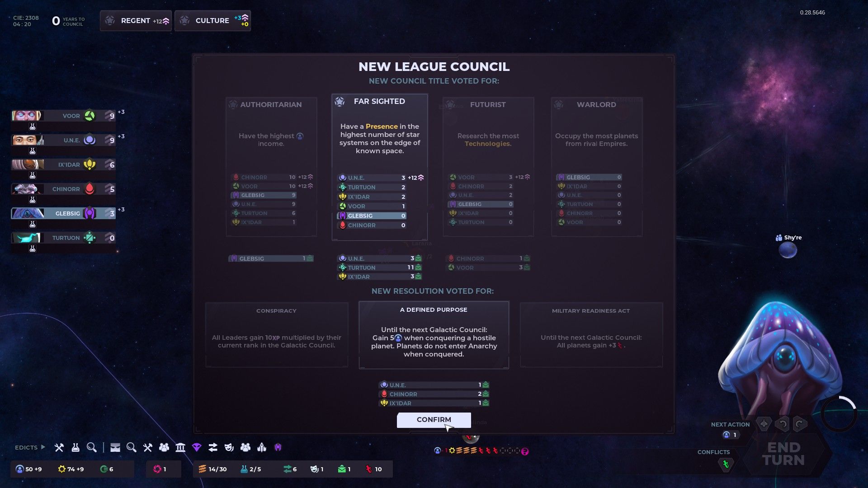Click the Regent council title icon

(109, 20)
